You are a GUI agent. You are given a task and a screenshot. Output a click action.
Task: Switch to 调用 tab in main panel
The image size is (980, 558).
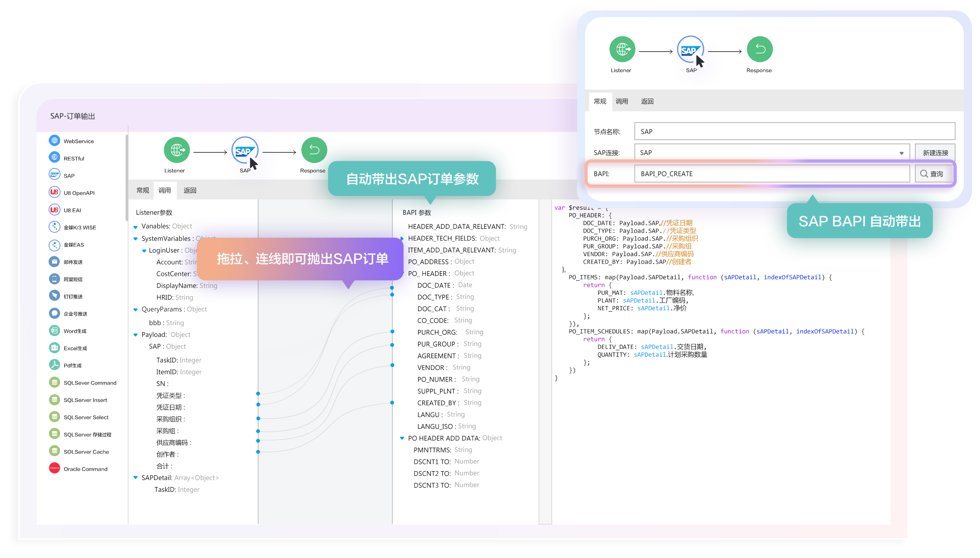tap(165, 191)
